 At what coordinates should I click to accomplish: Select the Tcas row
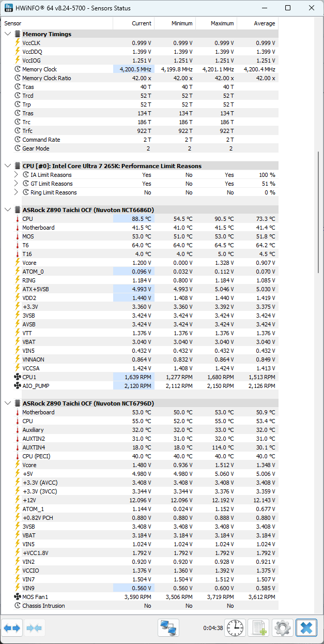140,87
